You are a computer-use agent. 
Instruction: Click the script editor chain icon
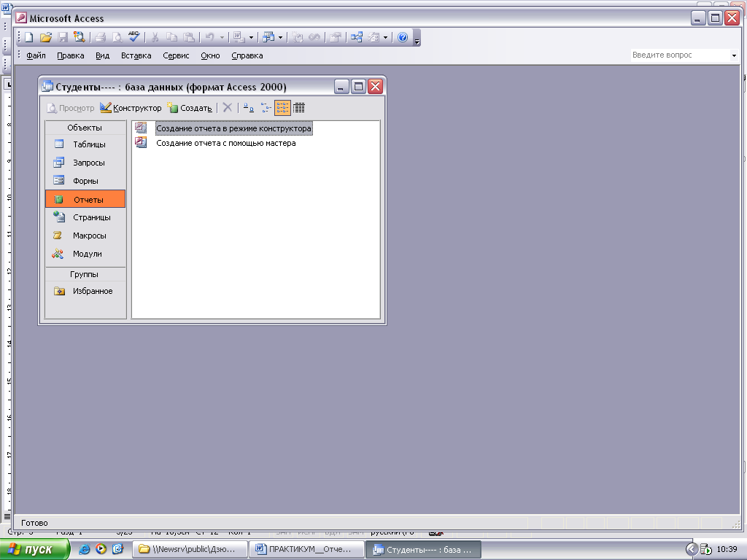click(314, 37)
